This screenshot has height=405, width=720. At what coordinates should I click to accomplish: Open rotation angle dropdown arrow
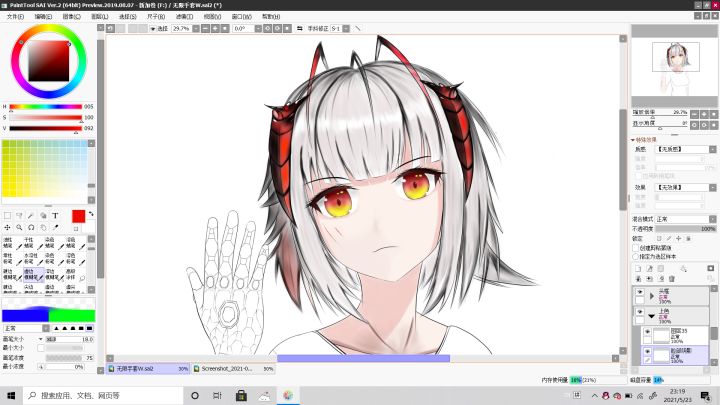[x=258, y=28]
